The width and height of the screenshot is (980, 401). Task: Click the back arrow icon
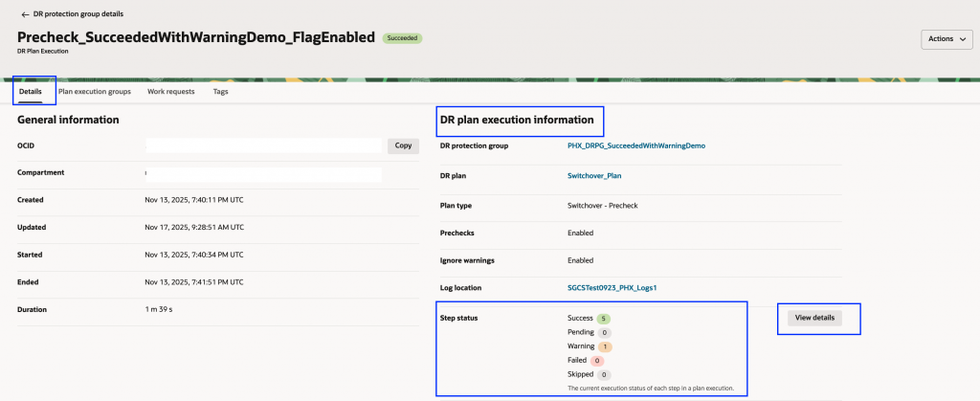[x=25, y=14]
